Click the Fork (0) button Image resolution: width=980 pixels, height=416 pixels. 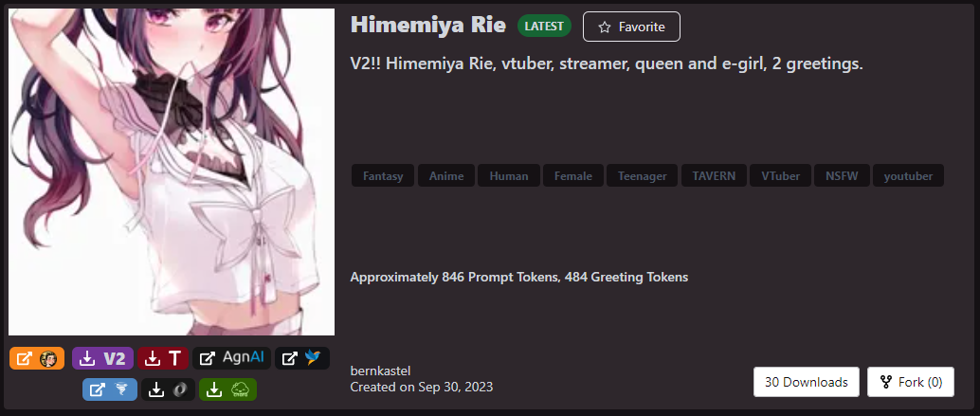(x=911, y=382)
